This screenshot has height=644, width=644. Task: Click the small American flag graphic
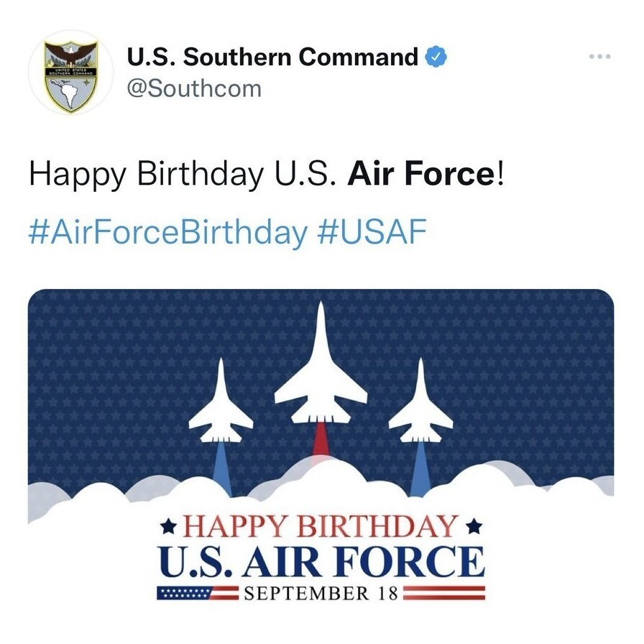click(x=198, y=593)
